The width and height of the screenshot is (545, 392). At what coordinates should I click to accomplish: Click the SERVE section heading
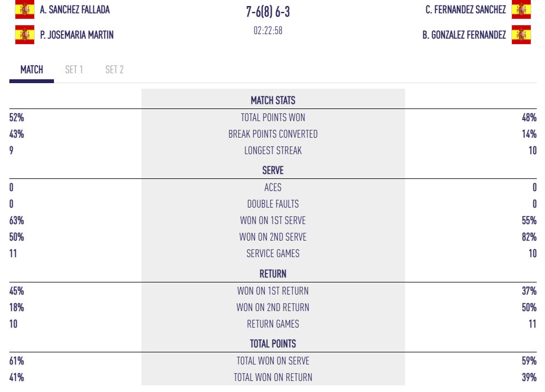pyautogui.click(x=273, y=170)
